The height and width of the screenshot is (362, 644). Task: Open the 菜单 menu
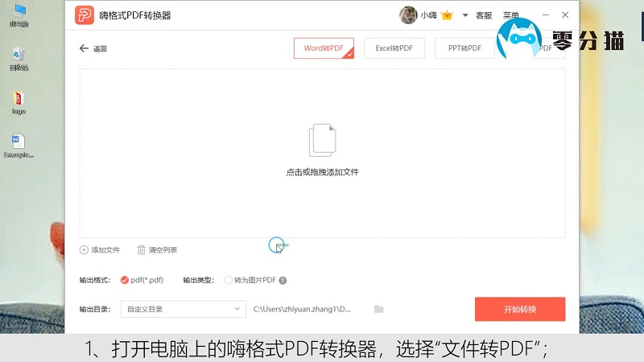(510, 15)
